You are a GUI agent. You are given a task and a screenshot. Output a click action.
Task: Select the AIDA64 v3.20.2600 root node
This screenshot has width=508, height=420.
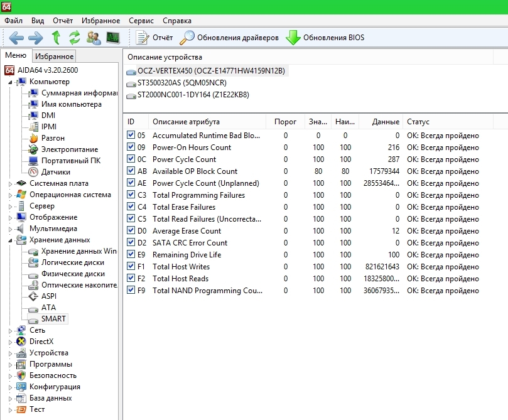(42, 70)
